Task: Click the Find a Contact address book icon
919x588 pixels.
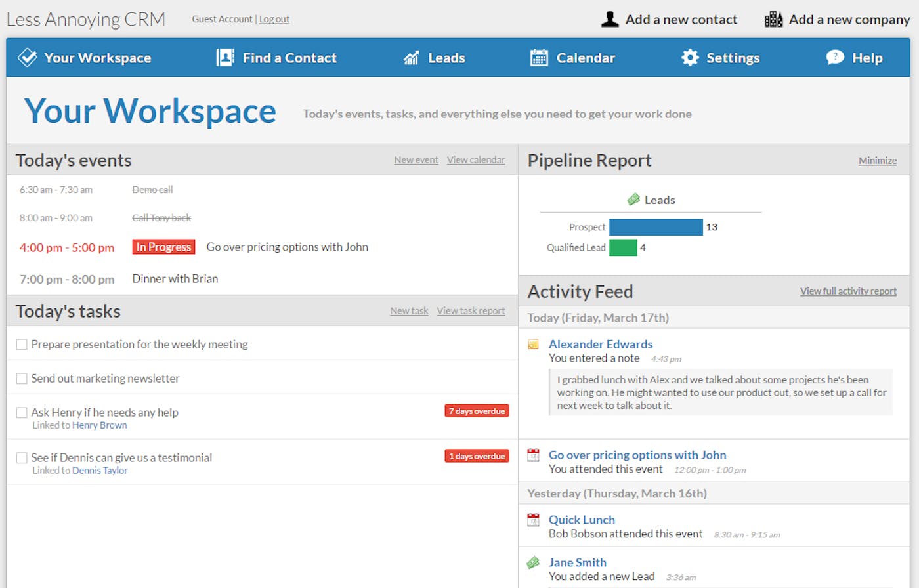Action: pos(224,58)
